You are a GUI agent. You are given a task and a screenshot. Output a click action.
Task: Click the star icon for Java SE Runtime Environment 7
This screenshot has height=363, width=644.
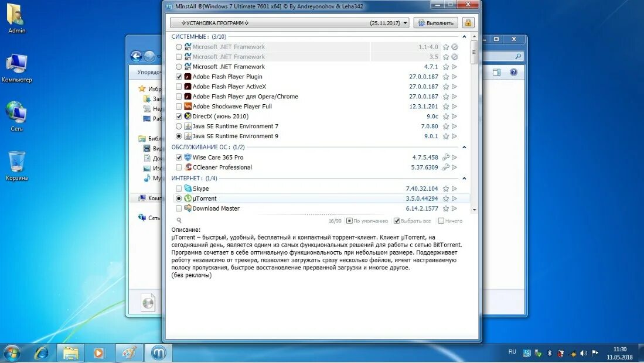[445, 126]
